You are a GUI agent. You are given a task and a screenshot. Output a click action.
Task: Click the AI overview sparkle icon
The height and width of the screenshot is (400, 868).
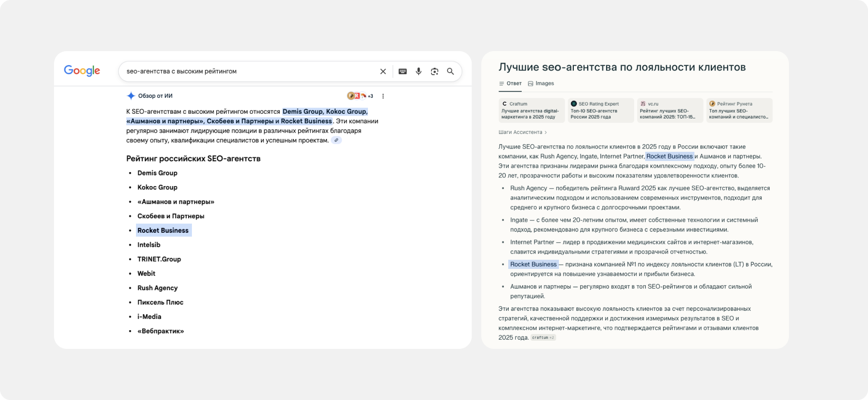coord(131,96)
